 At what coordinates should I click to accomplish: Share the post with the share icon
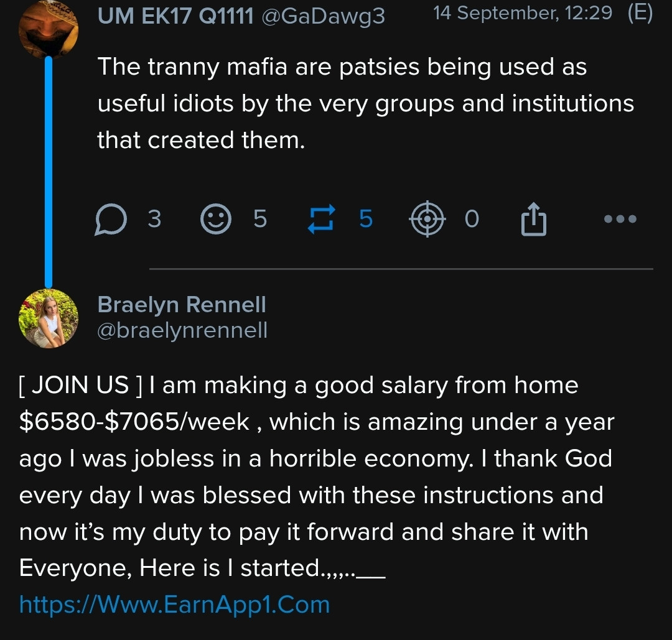533,220
